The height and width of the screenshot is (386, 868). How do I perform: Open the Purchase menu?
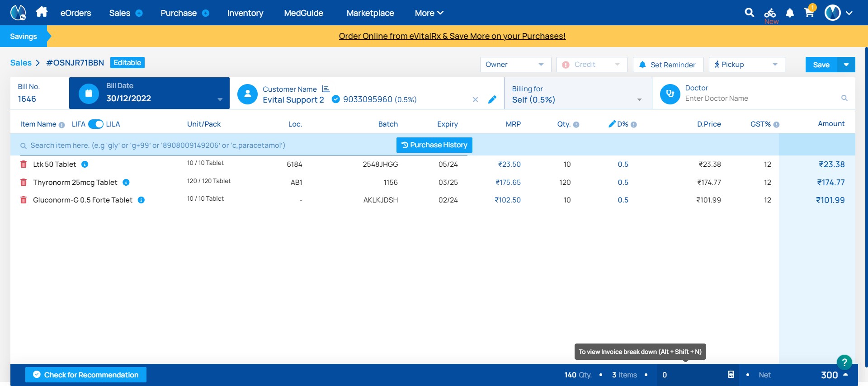pos(179,13)
